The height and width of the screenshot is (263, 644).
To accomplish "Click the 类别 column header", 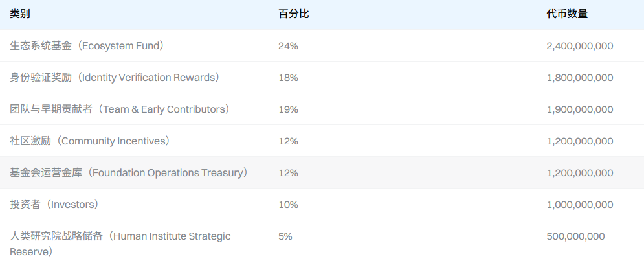I will [x=20, y=14].
